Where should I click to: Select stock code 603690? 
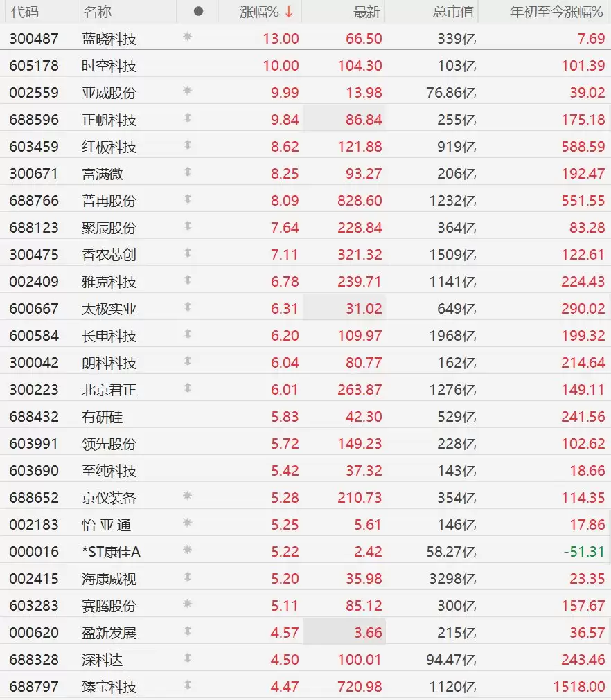(34, 471)
